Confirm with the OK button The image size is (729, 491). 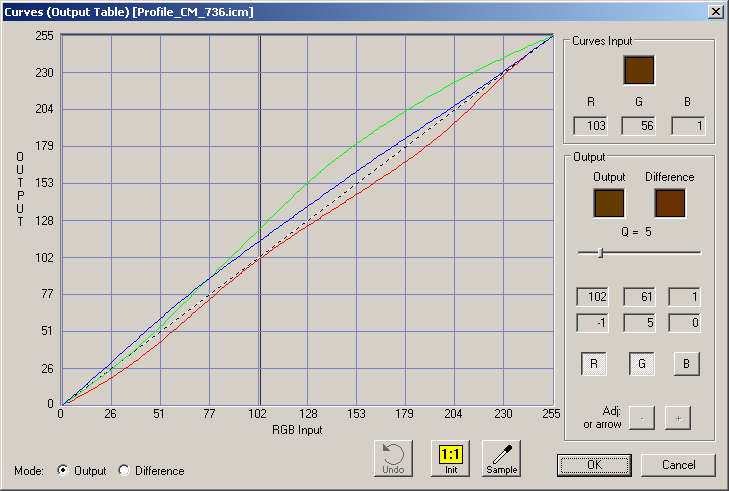[594, 465]
